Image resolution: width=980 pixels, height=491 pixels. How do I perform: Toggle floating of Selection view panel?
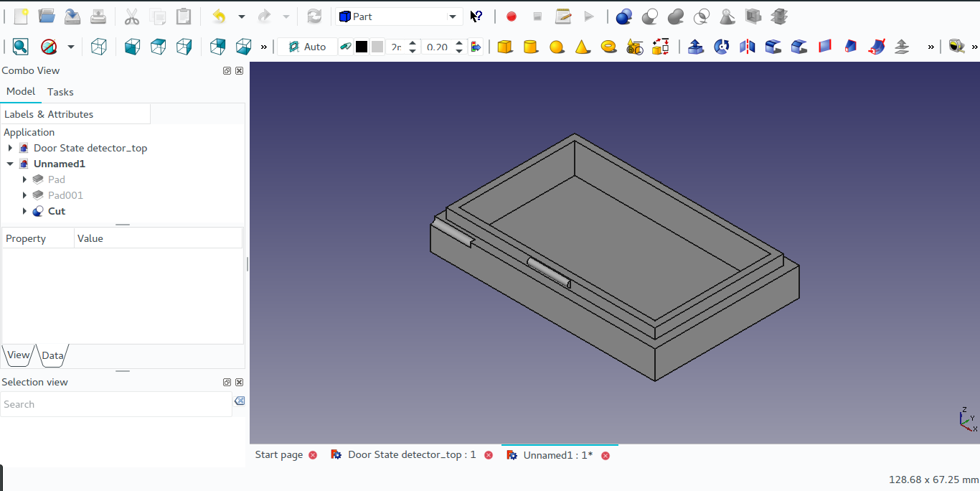(227, 383)
